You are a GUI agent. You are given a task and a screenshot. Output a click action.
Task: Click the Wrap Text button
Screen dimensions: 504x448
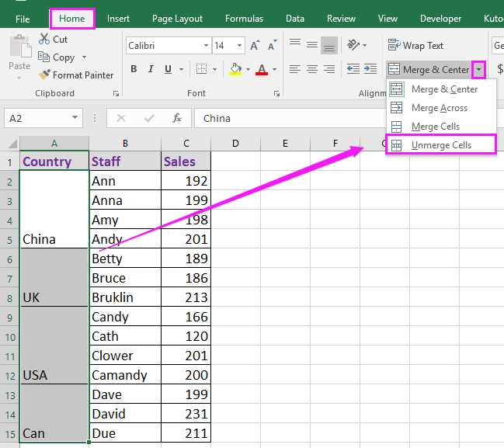click(x=416, y=46)
